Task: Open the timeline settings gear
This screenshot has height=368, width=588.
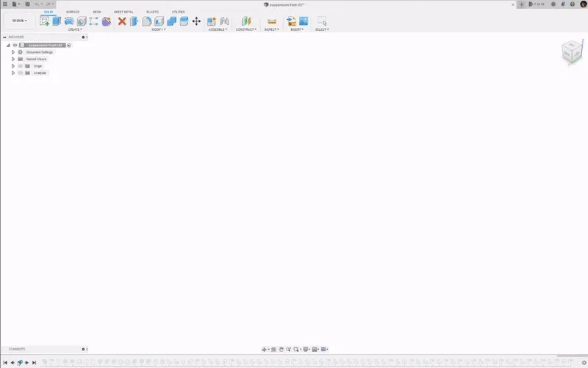Action: (x=584, y=362)
